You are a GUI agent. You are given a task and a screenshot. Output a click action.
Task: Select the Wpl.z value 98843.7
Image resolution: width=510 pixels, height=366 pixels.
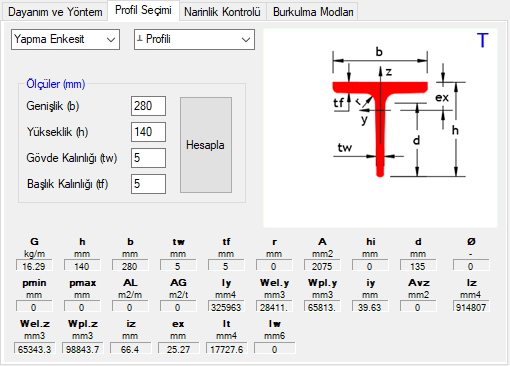pos(83,349)
